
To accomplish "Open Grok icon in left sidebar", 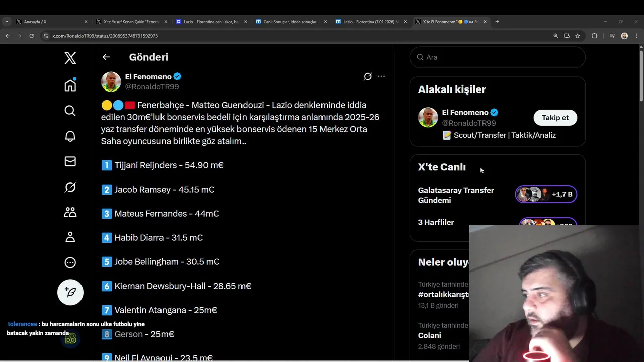I will tap(70, 187).
